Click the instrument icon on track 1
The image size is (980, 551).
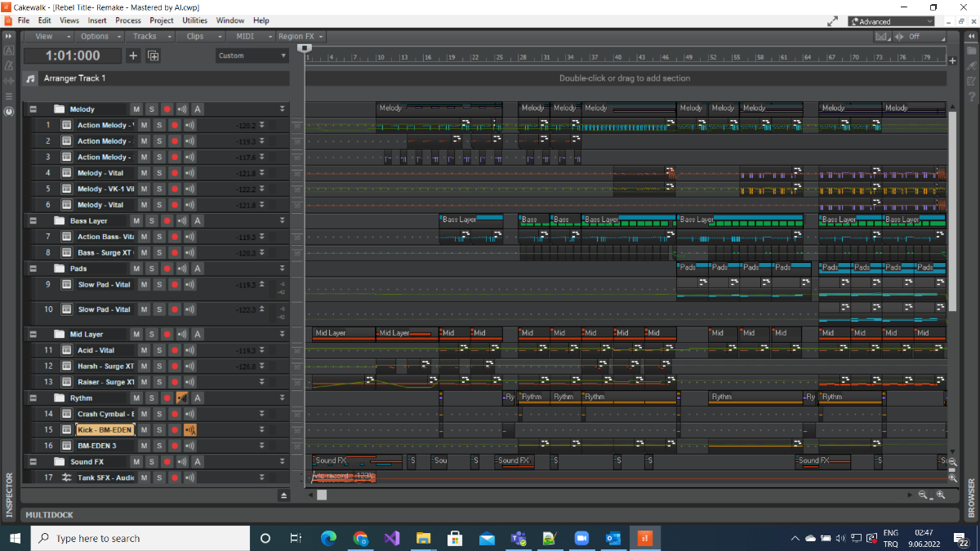67,125
